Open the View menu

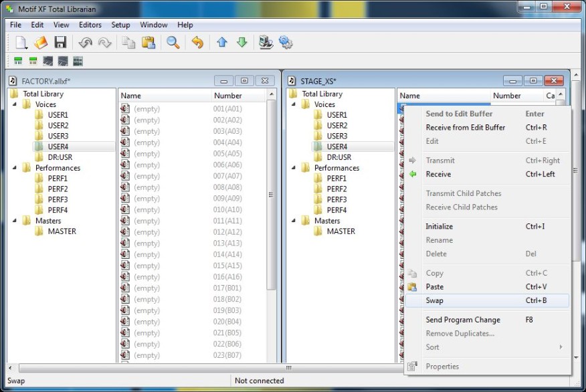62,25
